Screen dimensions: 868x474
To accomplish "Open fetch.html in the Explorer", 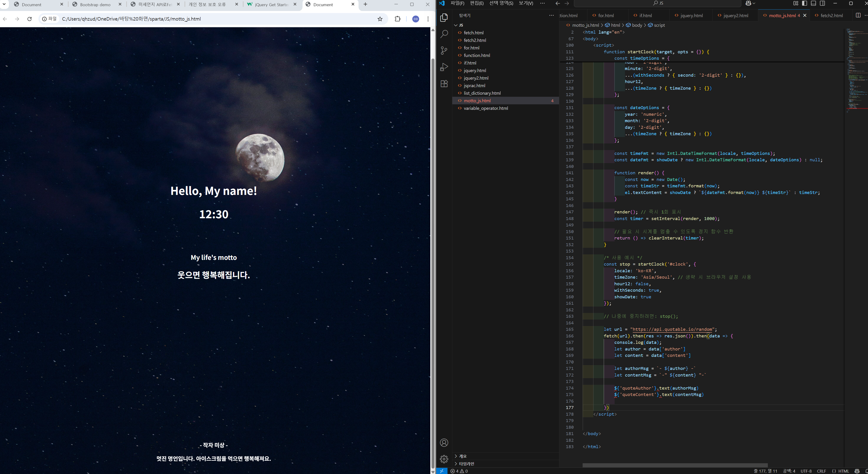I will coord(505,33).
